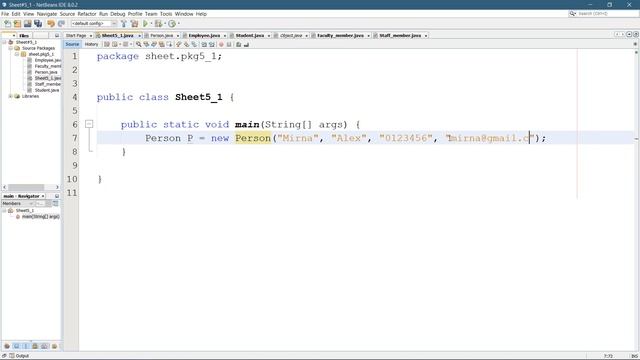Viewport: 640px width, 360px height.
Task: Open the Profile Project dropdown arrow
Action: pos(178,24)
